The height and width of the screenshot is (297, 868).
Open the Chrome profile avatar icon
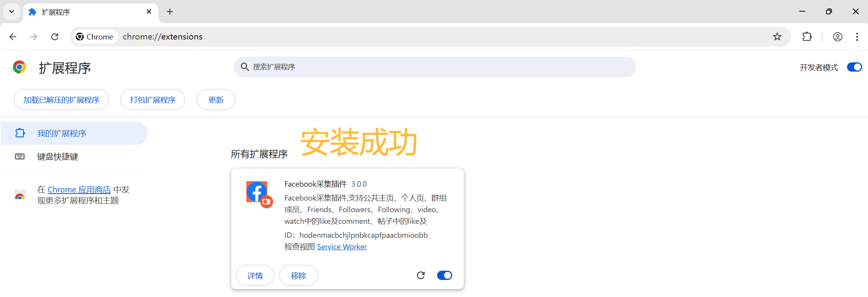pyautogui.click(x=837, y=37)
